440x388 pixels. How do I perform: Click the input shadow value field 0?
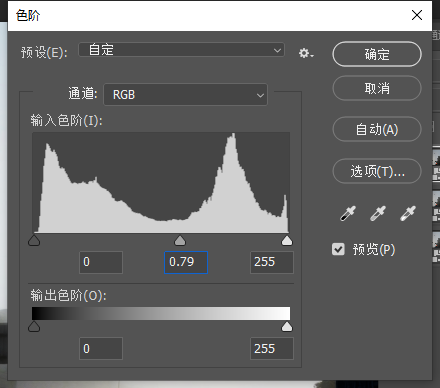(101, 262)
